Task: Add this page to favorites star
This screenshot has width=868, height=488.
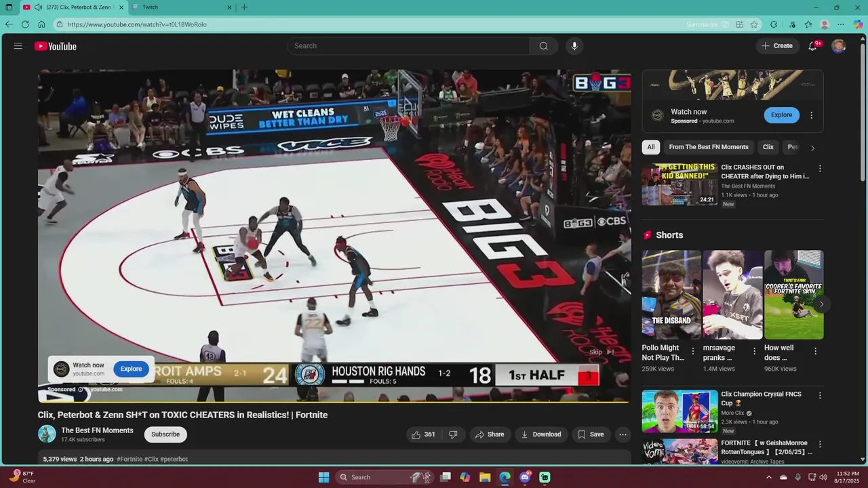Action: 754,24
